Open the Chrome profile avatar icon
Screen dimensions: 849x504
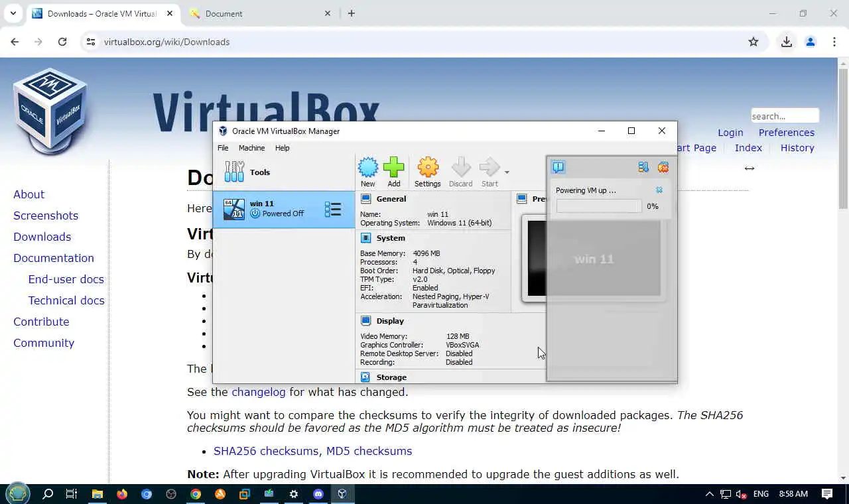(811, 42)
